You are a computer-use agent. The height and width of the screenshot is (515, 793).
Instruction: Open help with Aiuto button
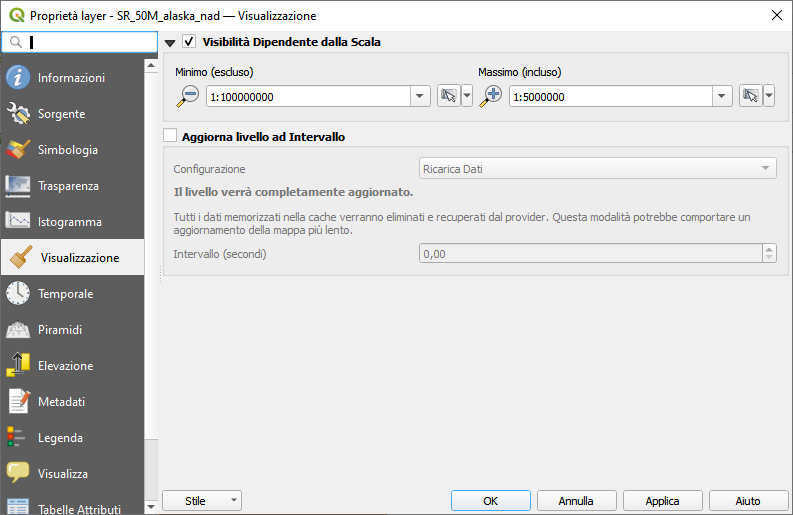tap(748, 501)
